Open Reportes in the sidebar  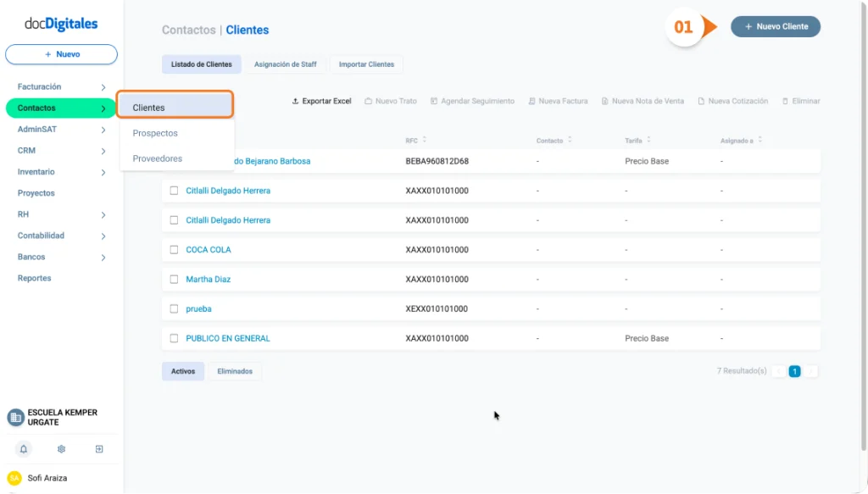click(x=34, y=278)
